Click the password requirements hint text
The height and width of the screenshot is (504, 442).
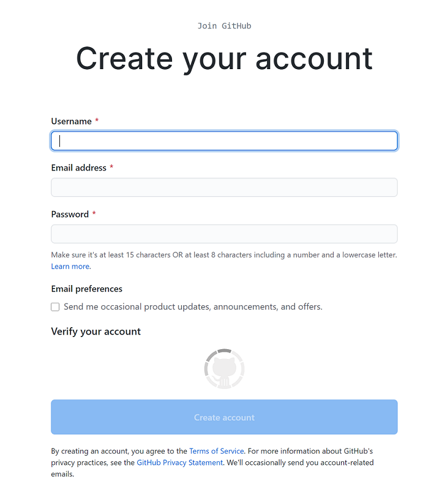pyautogui.click(x=224, y=255)
